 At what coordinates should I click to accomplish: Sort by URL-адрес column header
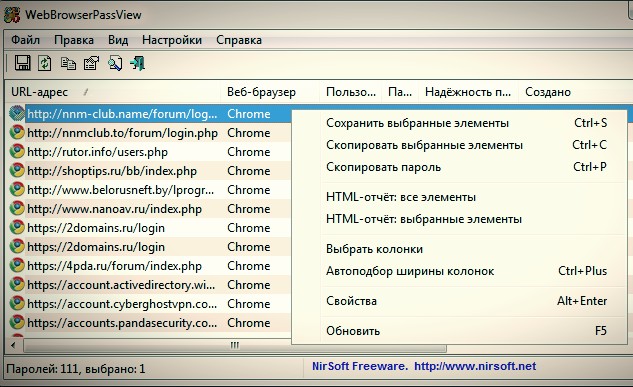coord(113,92)
